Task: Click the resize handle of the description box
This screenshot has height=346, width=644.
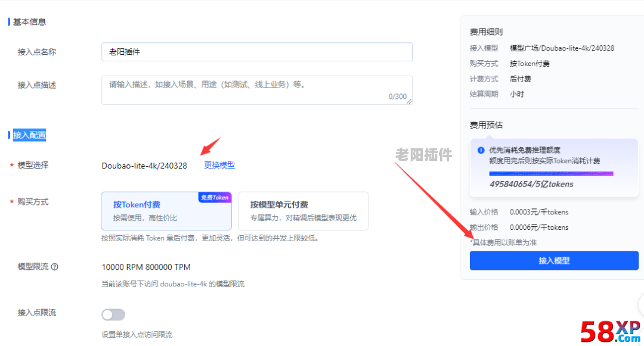Action: coord(409,101)
